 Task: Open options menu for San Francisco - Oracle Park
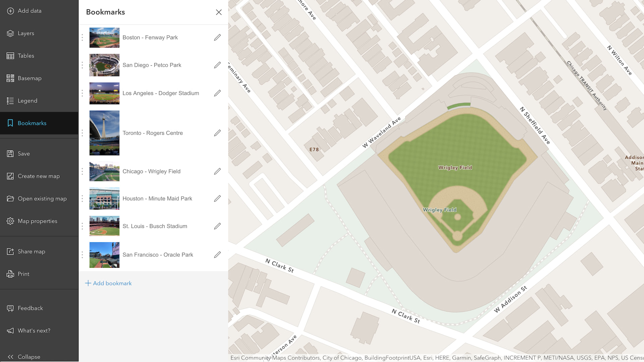coord(82,255)
